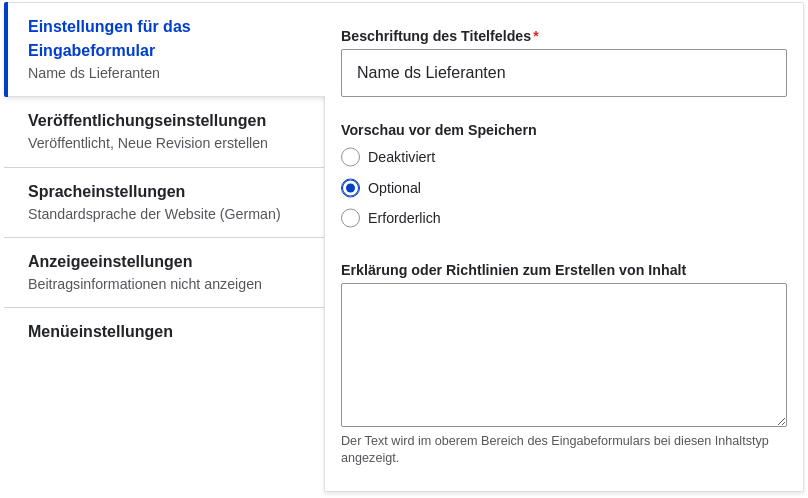This screenshot has width=808, height=498.
Task: Go to Menüeinstellungen tab
Action: pos(164,331)
